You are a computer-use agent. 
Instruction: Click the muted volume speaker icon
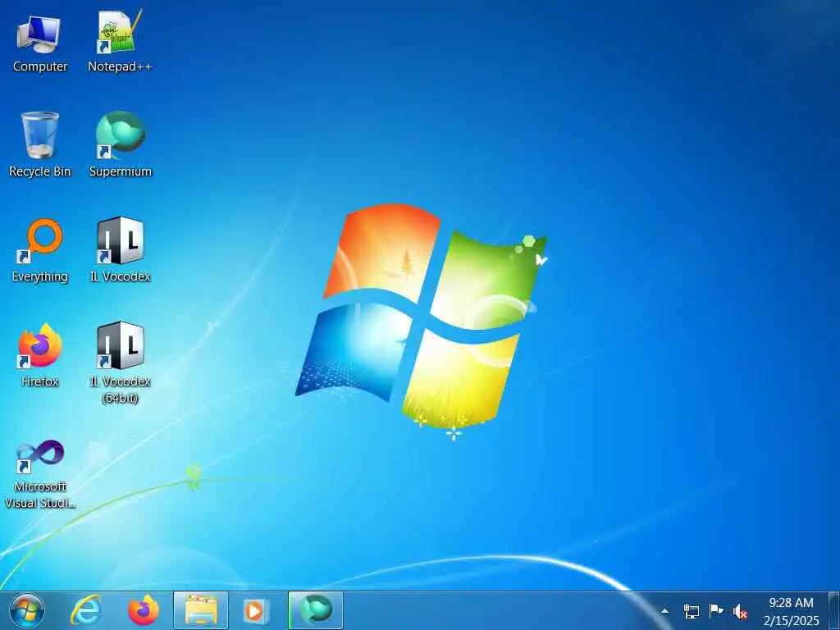(741, 611)
